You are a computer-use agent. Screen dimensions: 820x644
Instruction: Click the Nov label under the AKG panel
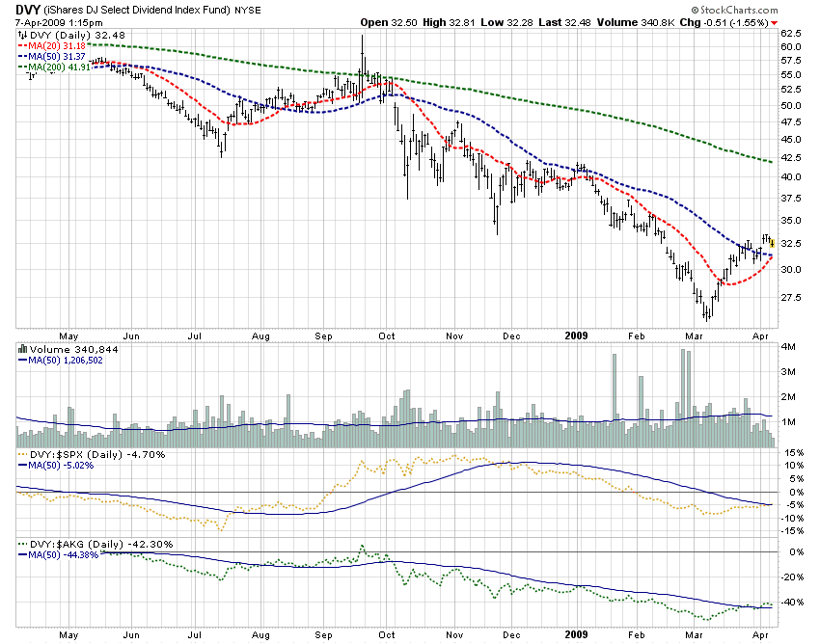pos(454,635)
